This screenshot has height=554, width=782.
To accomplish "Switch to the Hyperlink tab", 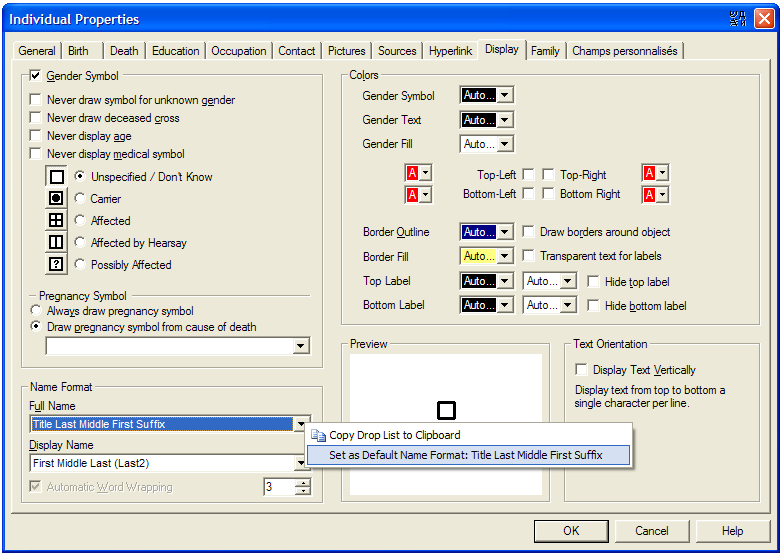I will pos(450,51).
